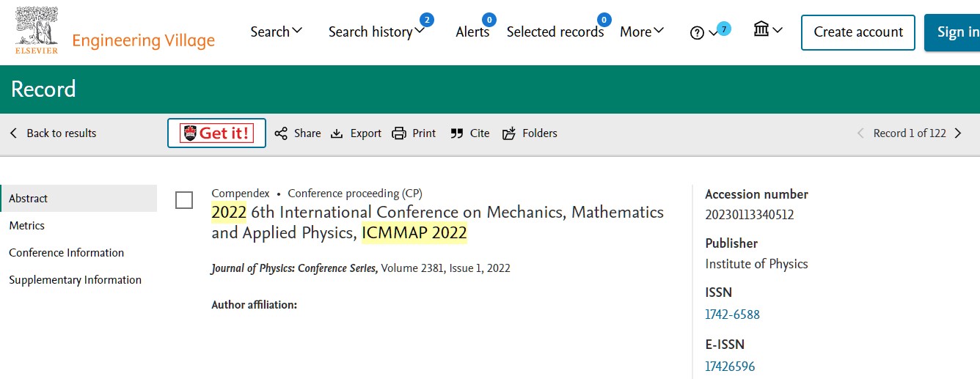The height and width of the screenshot is (379, 980).
Task: Click the Export download icon
Action: [337, 133]
